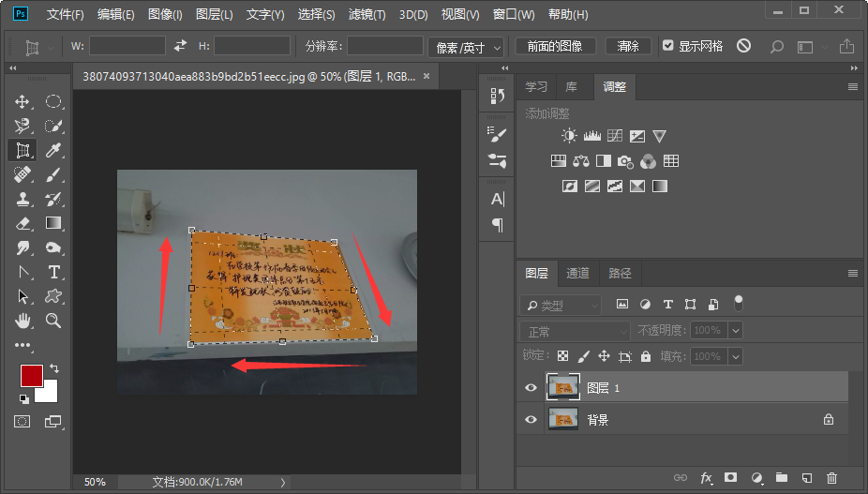Open the layer filter 类型 dropdown
The width and height of the screenshot is (868, 494).
(x=561, y=305)
